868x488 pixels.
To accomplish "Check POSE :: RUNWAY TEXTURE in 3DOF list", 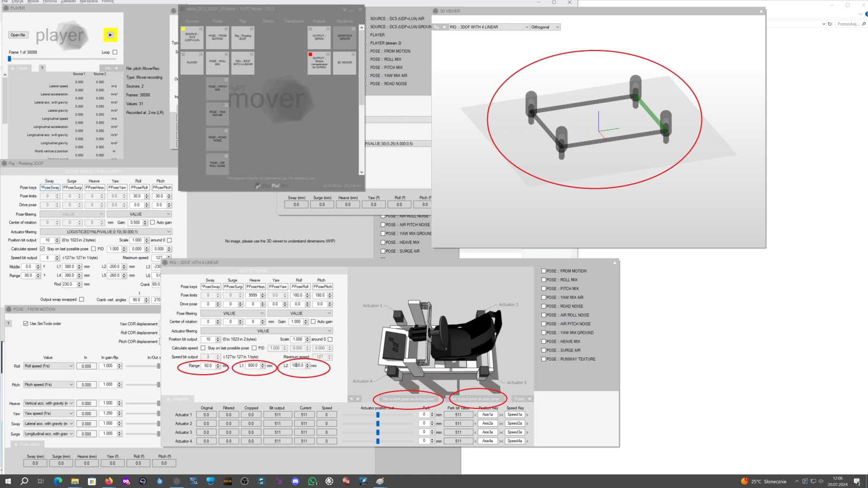I will (x=544, y=359).
